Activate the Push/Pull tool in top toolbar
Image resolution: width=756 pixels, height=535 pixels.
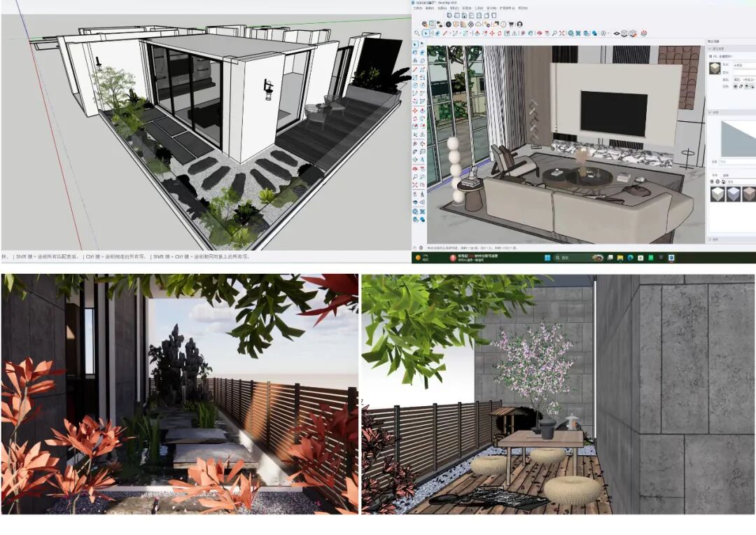[x=477, y=34]
